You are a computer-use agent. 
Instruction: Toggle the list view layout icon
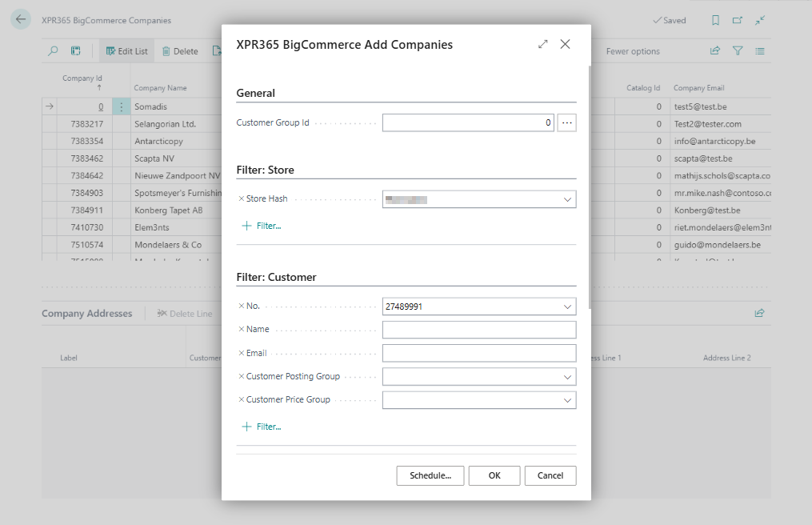click(760, 50)
